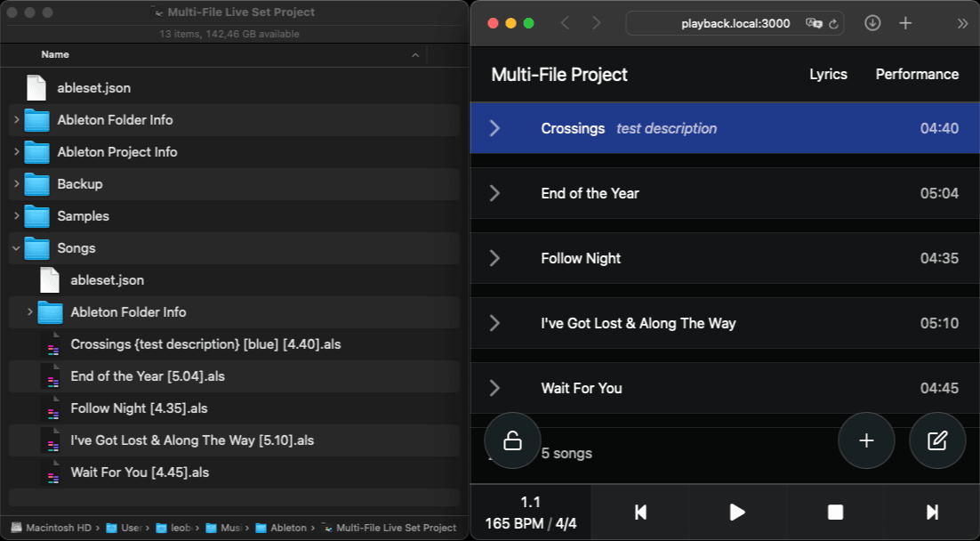
Task: Collapse the Songs folder in Finder
Action: 16,247
